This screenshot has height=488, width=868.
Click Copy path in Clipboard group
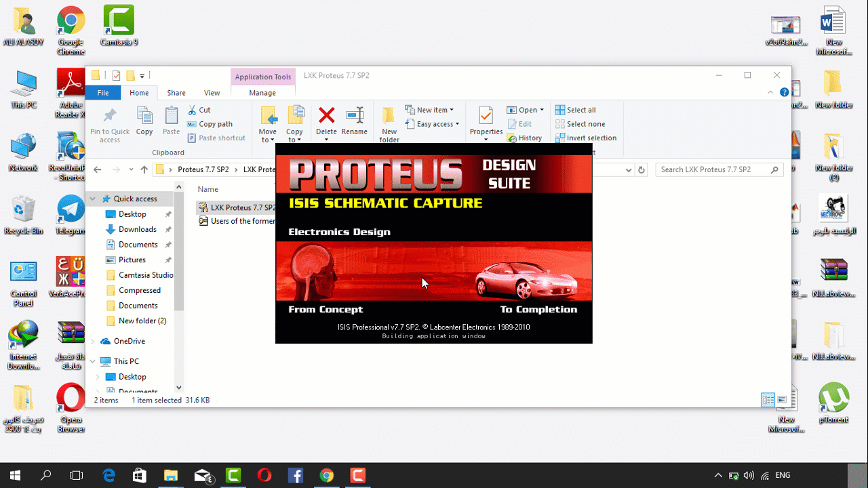[x=210, y=124]
